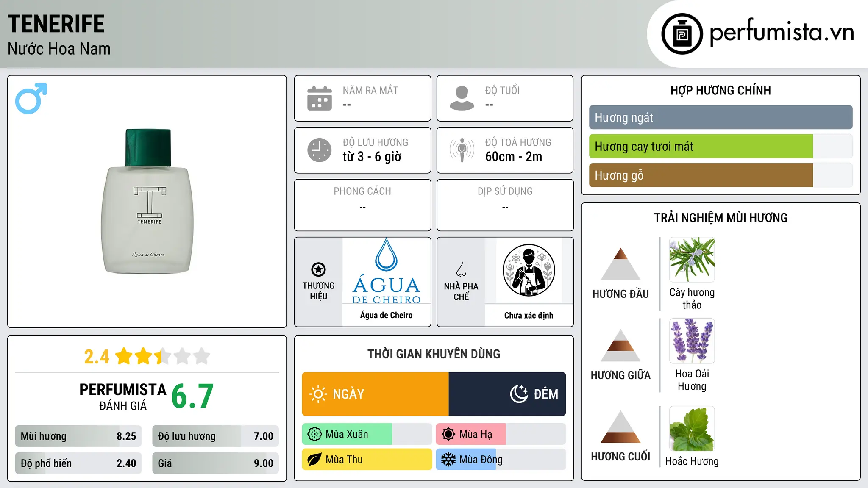The height and width of the screenshot is (488, 868).
Task: Click the Mùa Đông season bar
Action: pyautogui.click(x=501, y=460)
